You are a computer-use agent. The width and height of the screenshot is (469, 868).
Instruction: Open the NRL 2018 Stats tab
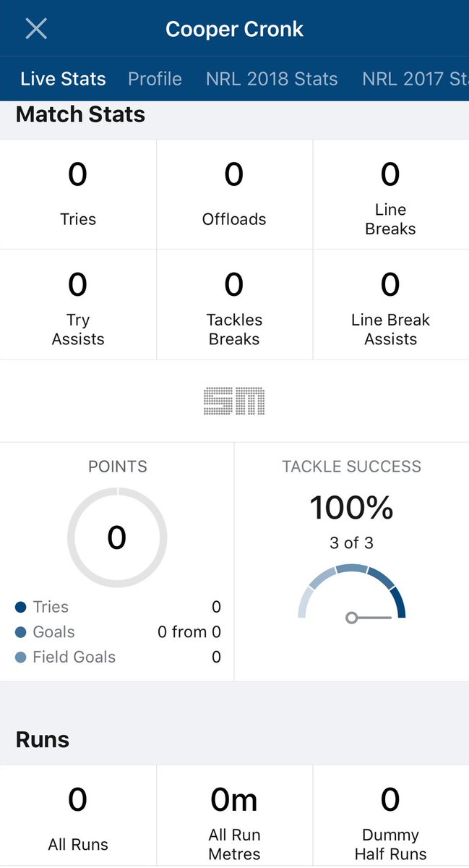pos(272,79)
